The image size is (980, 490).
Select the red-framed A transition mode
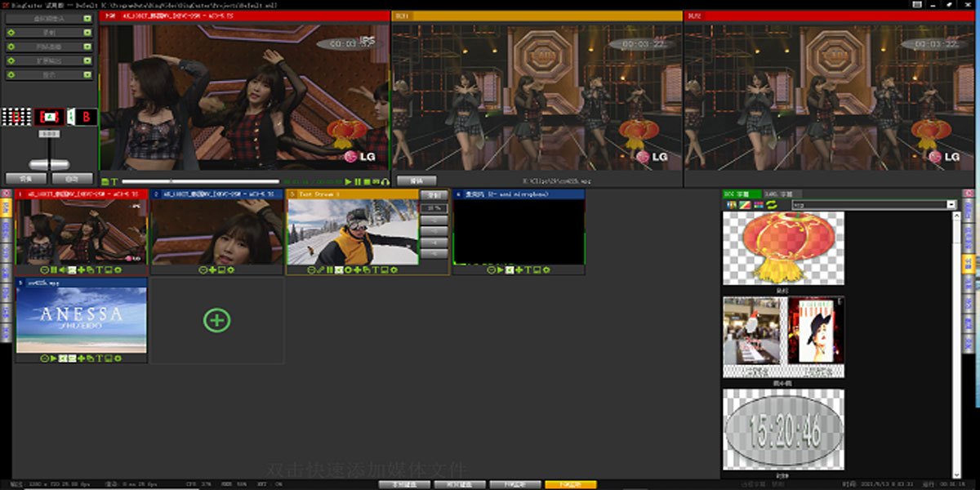pyautogui.click(x=49, y=117)
